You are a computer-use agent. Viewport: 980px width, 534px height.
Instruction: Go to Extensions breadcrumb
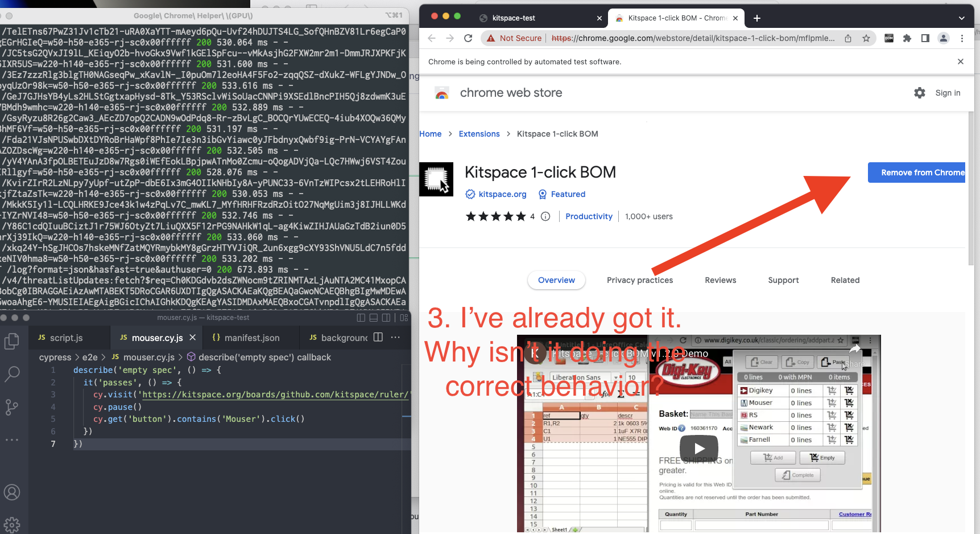tap(479, 134)
